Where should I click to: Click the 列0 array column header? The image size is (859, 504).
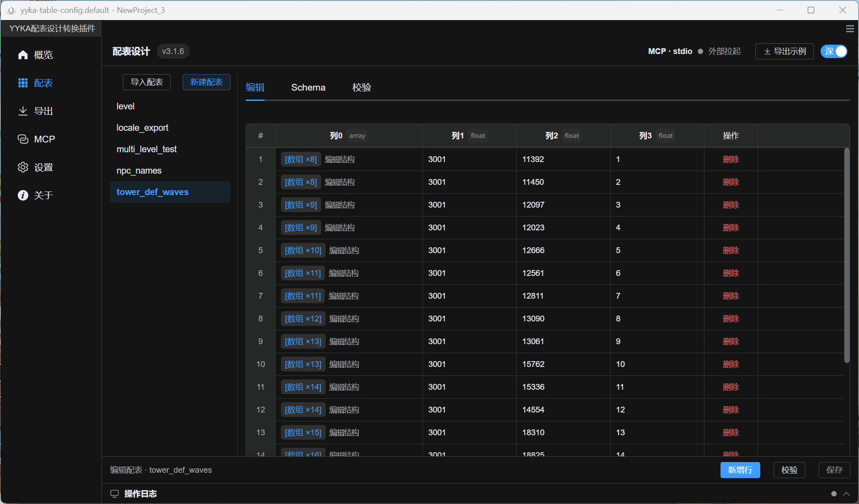click(x=348, y=136)
